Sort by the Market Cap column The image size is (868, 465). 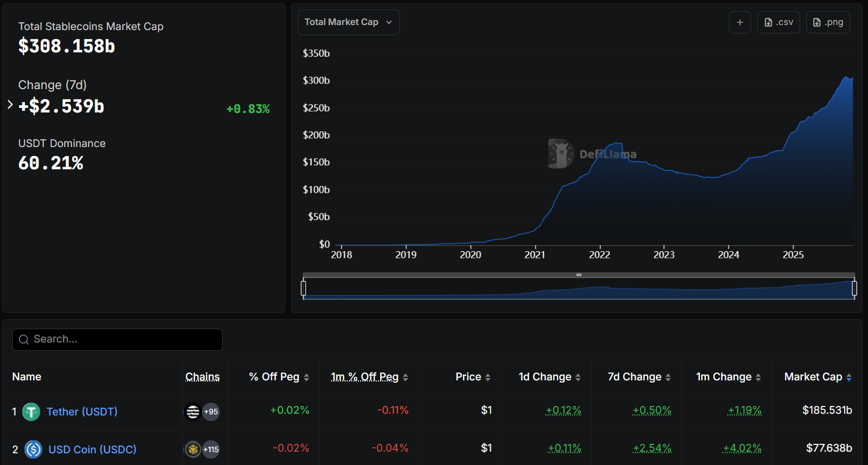(x=817, y=377)
